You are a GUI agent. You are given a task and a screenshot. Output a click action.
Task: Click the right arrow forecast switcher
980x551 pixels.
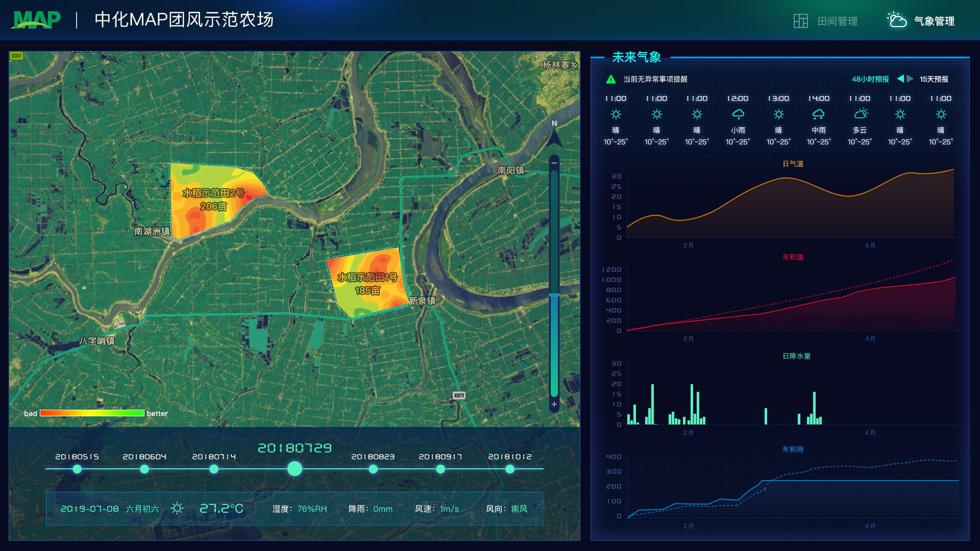coord(910,79)
